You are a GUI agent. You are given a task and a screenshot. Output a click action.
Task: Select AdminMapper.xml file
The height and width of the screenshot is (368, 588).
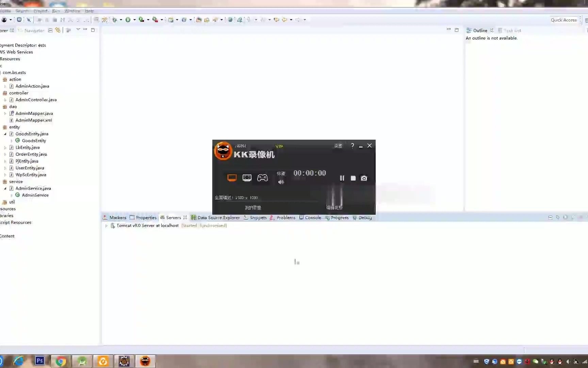[31, 120]
